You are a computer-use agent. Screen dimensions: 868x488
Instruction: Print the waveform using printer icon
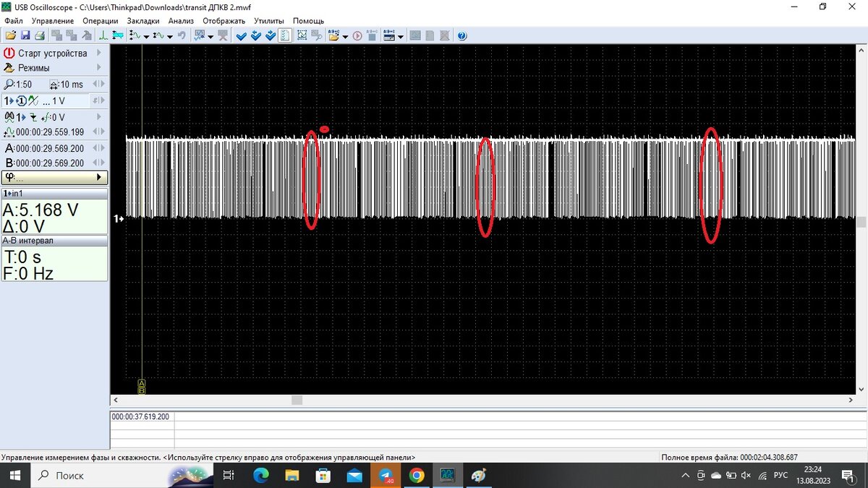(39, 35)
